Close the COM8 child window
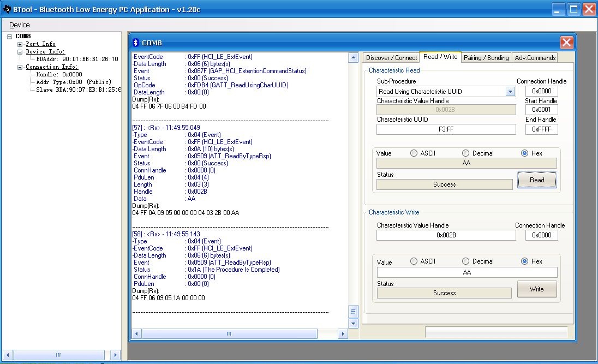Viewport: 598px width, 364px height. (566, 43)
